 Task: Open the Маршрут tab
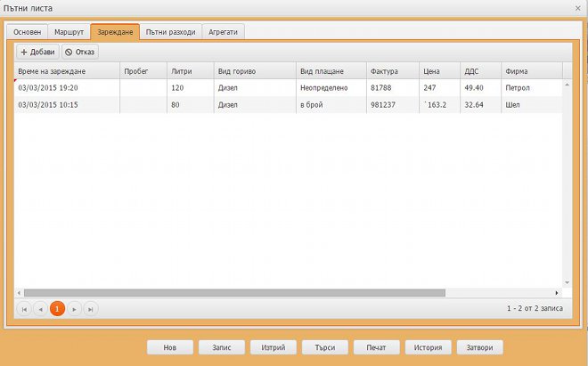click(69, 31)
